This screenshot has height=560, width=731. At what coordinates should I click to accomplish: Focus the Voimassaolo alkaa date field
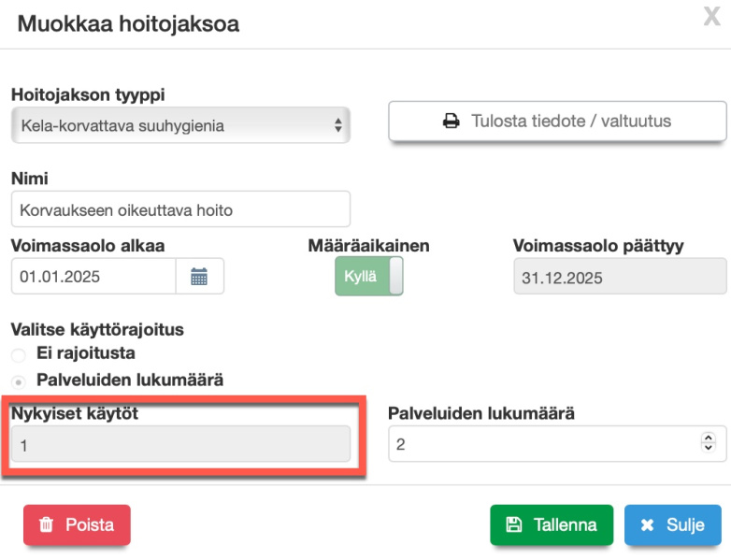tap(93, 277)
